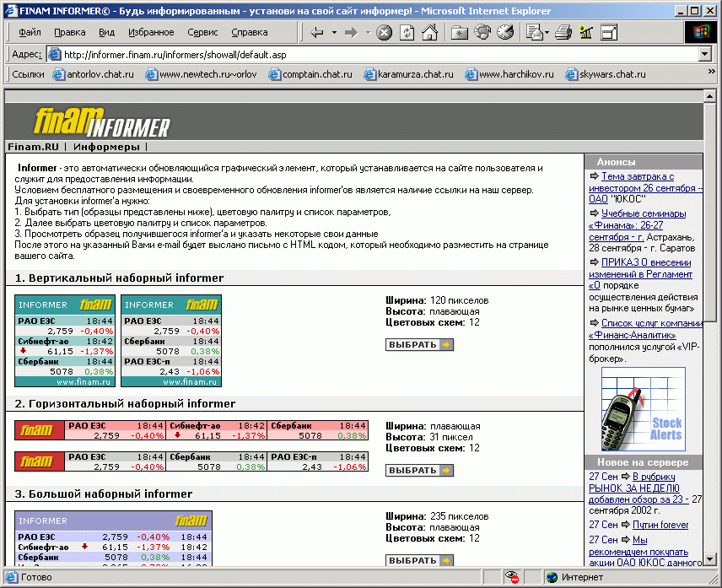Viewport: 722px width, 588px height.
Task: Click the pink horizontal informer sample
Action: pos(191,430)
